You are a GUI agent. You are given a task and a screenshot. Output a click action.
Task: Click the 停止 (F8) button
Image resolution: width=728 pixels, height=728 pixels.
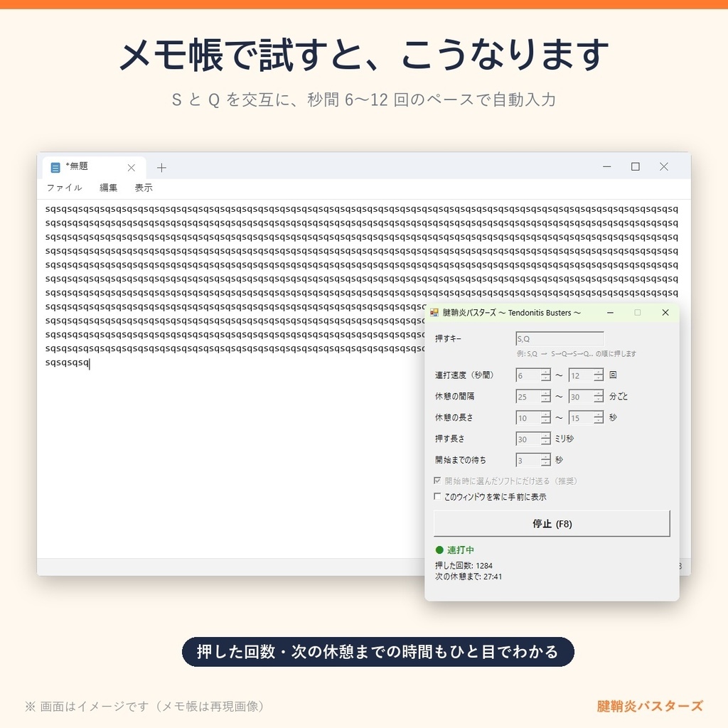coord(552,524)
